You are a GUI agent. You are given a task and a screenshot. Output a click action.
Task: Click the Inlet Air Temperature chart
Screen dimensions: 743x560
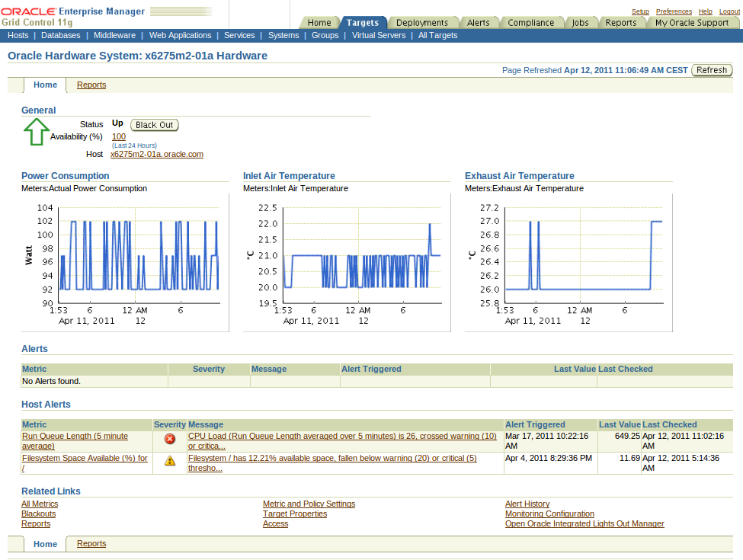pyautogui.click(x=347, y=263)
